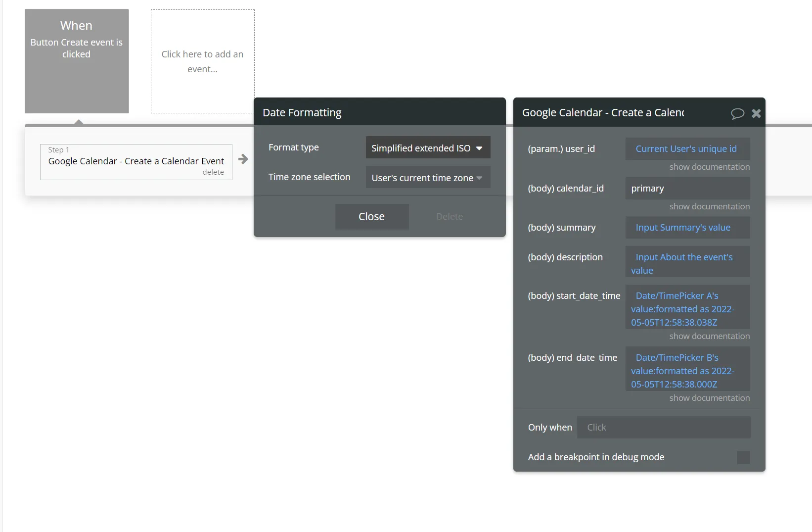The width and height of the screenshot is (812, 532).
Task: Close the Google Calendar property panel
Action: [756, 113]
